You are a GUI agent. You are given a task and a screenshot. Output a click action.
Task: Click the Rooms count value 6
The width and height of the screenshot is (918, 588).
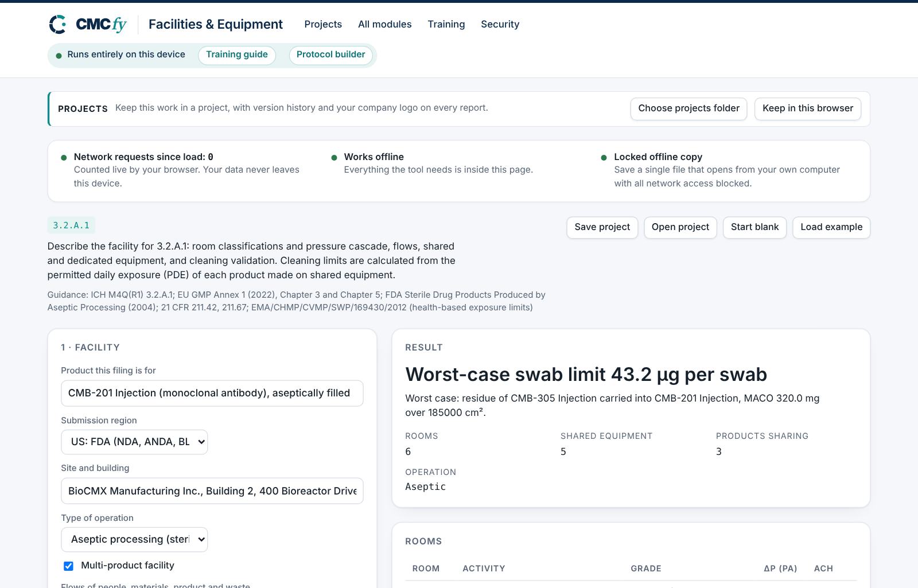408,452
